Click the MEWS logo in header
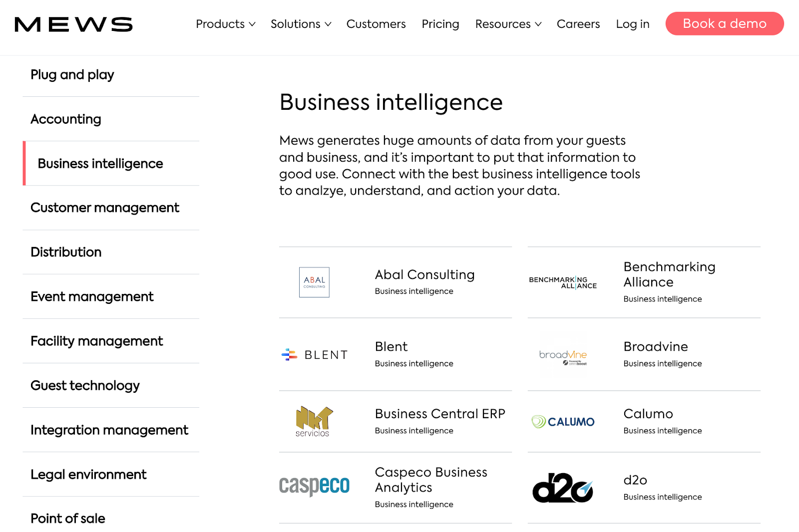 pyautogui.click(x=74, y=24)
